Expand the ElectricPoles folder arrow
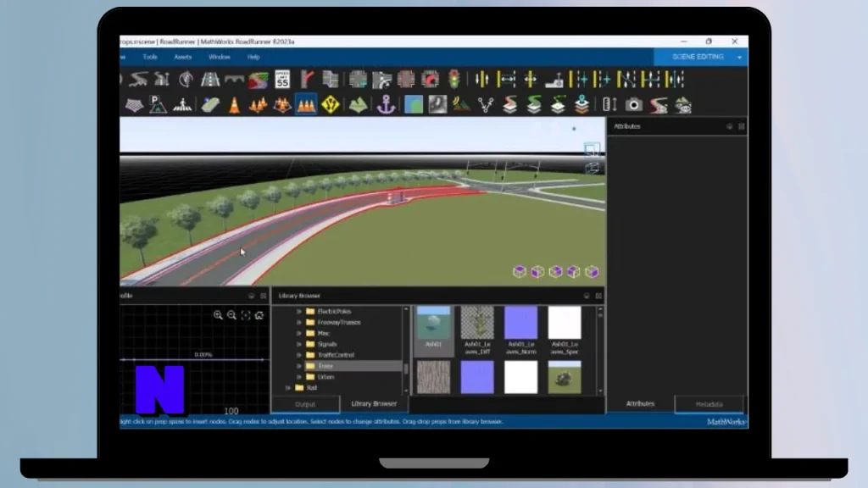 [299, 312]
